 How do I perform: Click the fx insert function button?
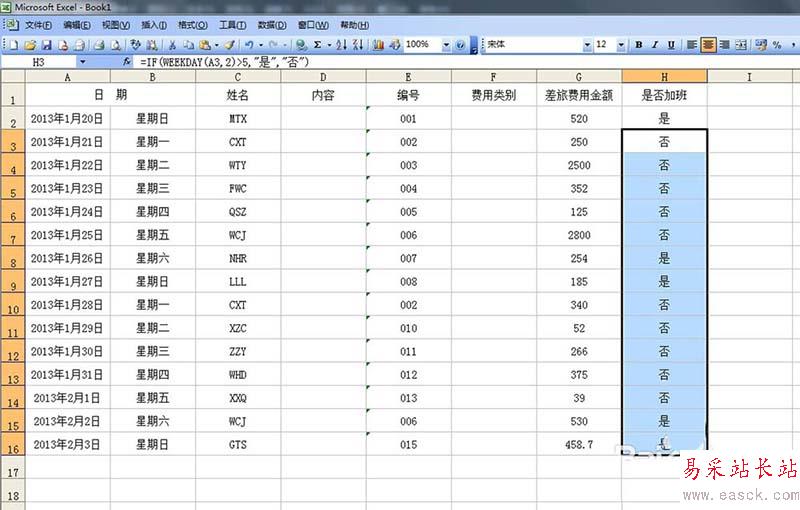[x=127, y=62]
